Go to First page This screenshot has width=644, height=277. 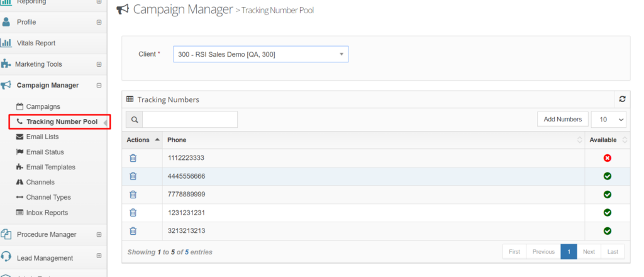coord(514,252)
